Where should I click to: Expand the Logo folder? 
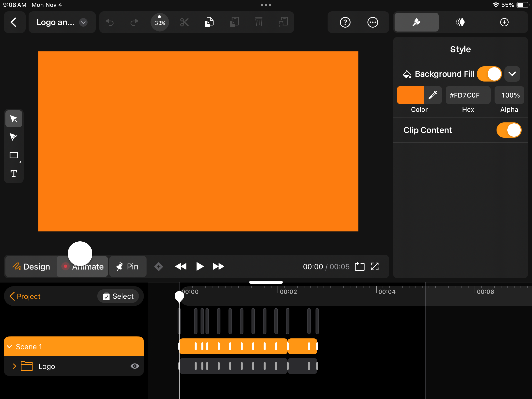tap(14, 366)
